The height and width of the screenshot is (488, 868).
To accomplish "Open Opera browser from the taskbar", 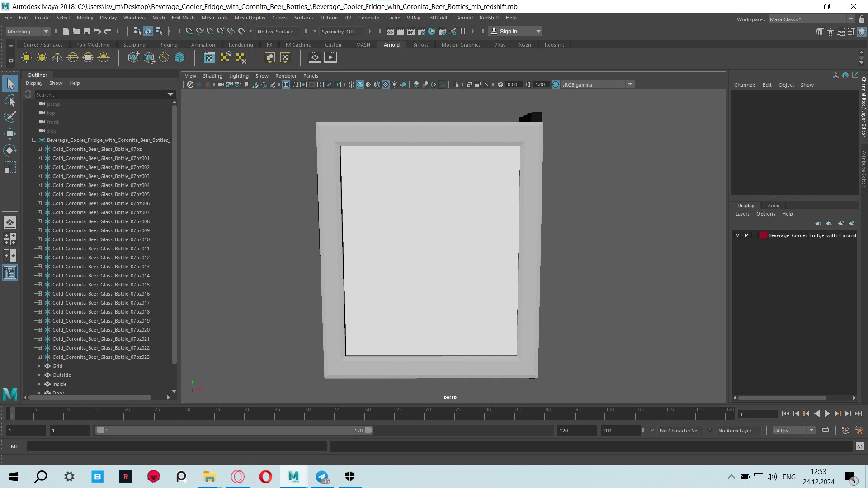I will 266,477.
